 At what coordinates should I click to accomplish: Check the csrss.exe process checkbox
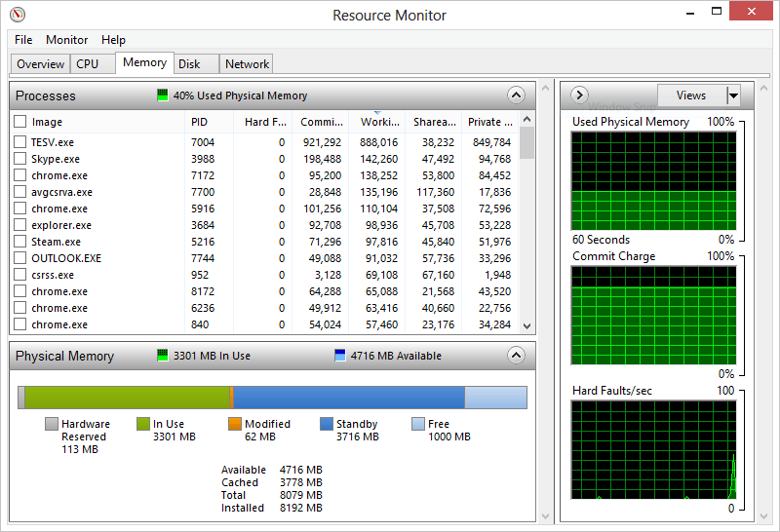pos(19,275)
